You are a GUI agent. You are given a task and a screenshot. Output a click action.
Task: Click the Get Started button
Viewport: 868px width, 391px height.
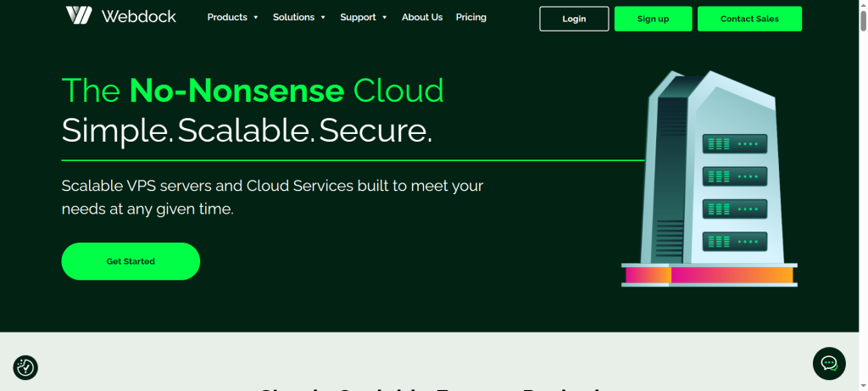[131, 261]
